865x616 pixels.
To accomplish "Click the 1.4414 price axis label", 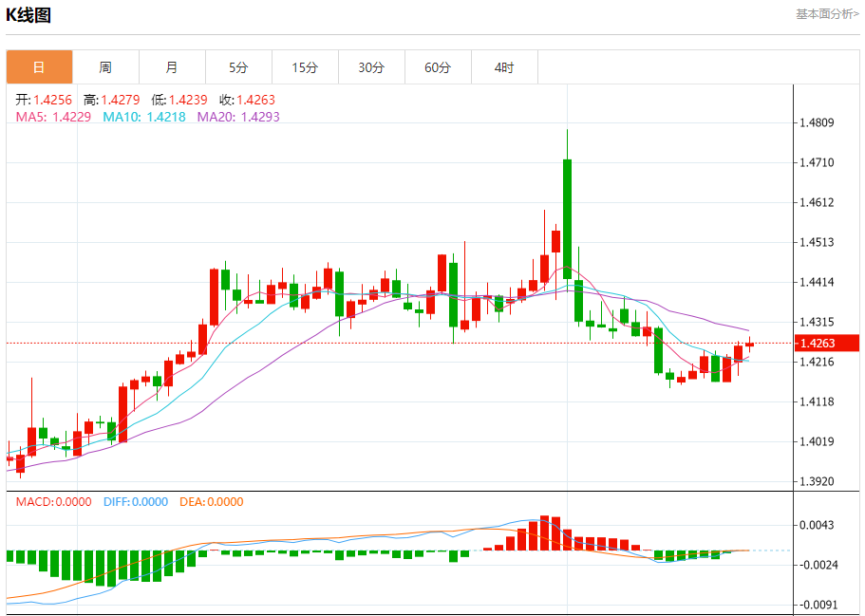I will 817,282.
